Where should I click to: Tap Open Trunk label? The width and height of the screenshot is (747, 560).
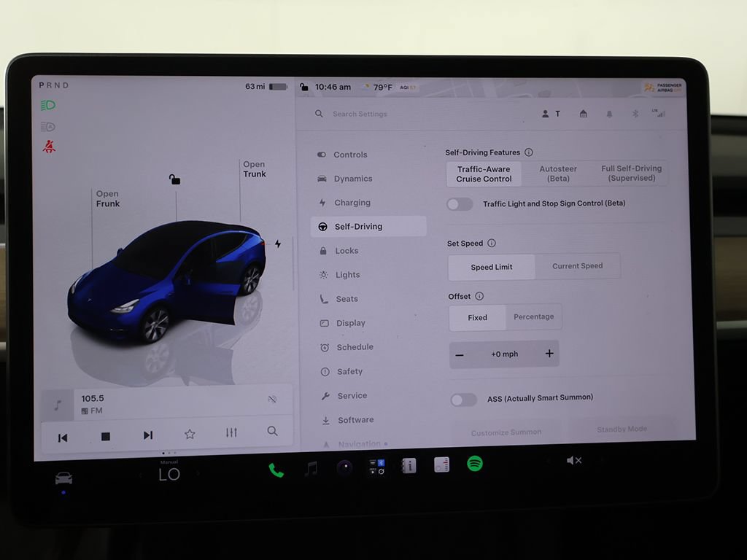[255, 169]
